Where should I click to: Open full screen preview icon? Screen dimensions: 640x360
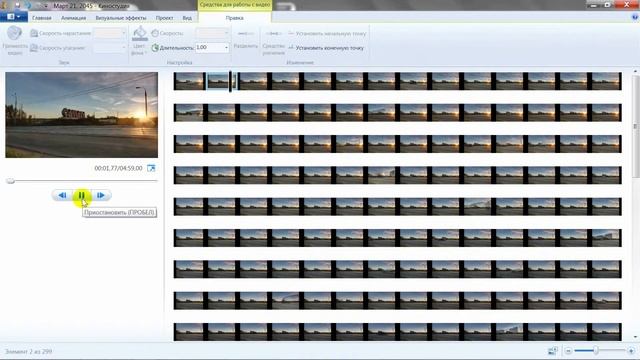[x=151, y=168]
